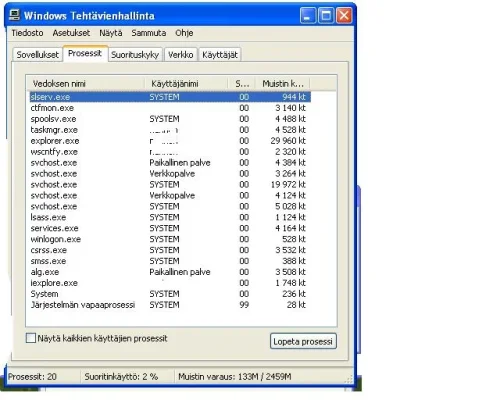Select the csrss.exe process

(170, 250)
